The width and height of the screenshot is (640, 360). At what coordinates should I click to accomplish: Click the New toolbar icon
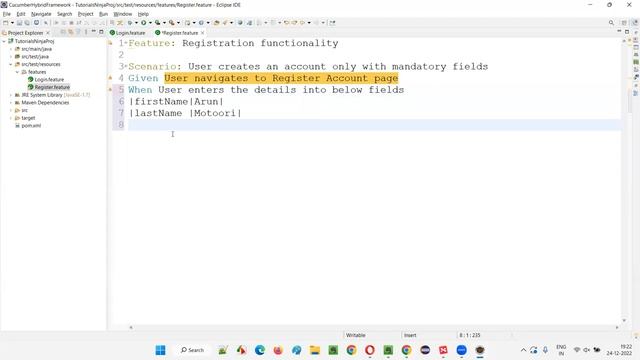click(x=6, y=23)
